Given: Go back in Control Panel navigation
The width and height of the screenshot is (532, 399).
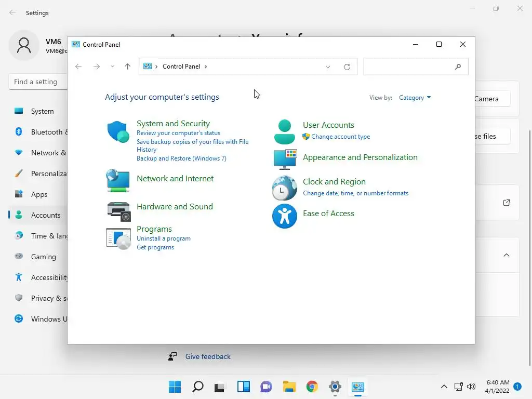Looking at the screenshot, I should coord(78,66).
